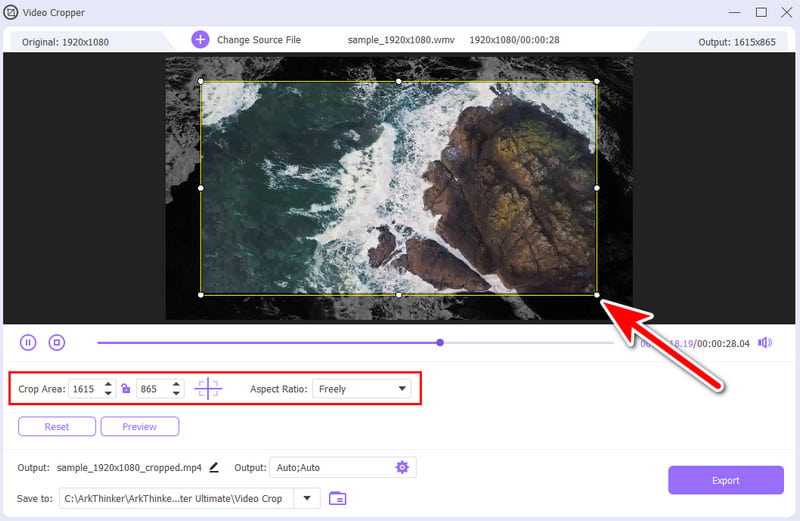Click the Preview button
Viewport: 800px width, 521px height.
point(140,427)
